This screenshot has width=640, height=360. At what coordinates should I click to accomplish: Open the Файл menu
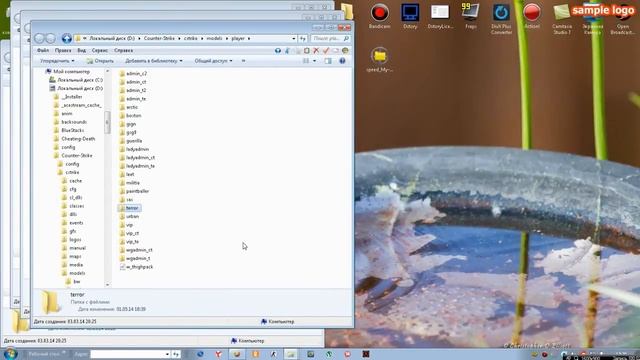[43, 51]
